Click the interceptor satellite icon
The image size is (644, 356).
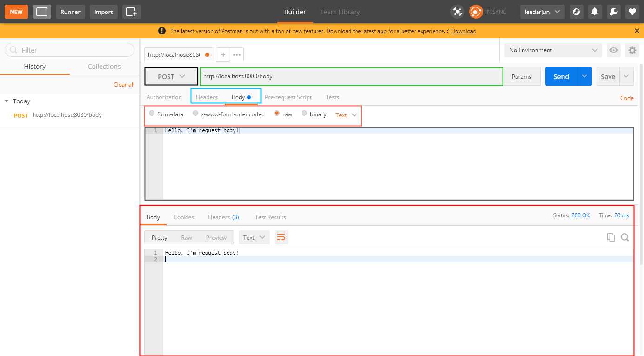pyautogui.click(x=457, y=12)
